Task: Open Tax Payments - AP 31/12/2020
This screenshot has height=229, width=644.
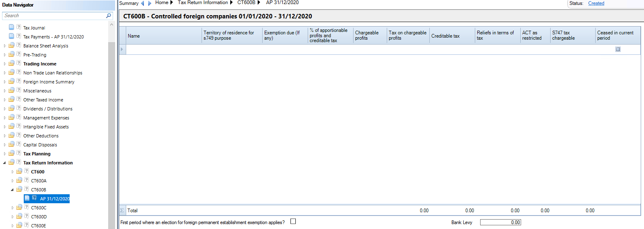Action: pos(53,37)
